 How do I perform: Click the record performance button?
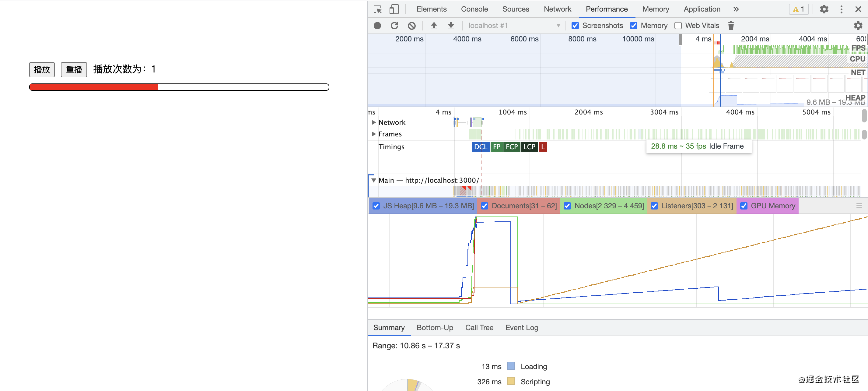point(377,26)
